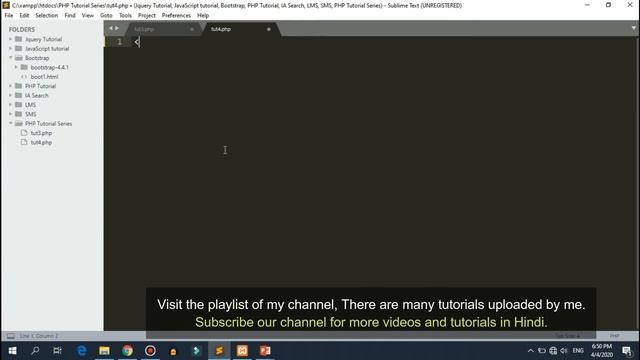The image size is (640, 360).
Task: Open the View menu
Action: click(88, 16)
